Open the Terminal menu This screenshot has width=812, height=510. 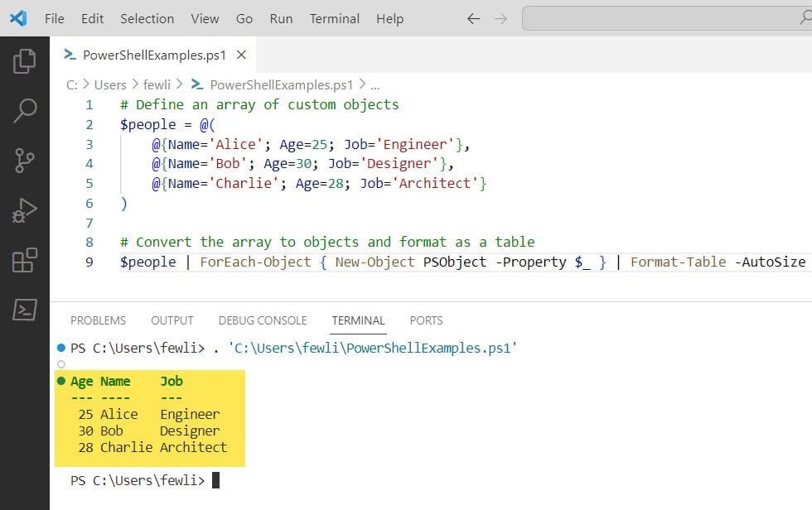coord(334,18)
